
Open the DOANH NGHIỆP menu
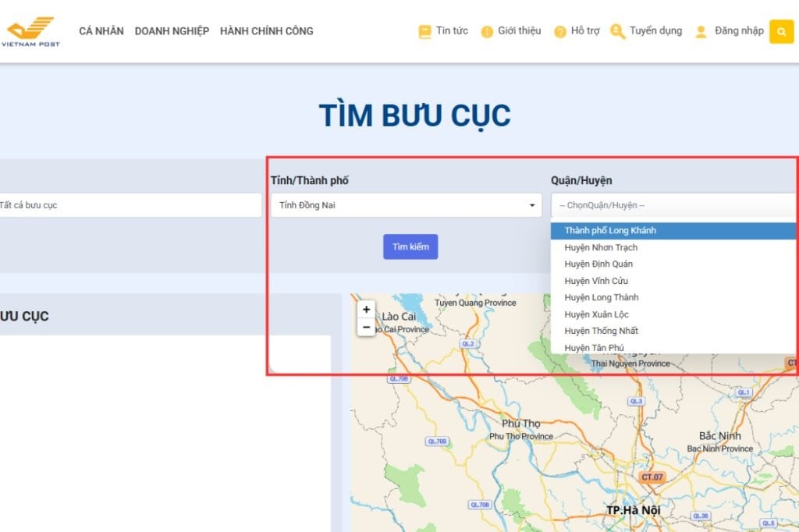click(x=172, y=31)
